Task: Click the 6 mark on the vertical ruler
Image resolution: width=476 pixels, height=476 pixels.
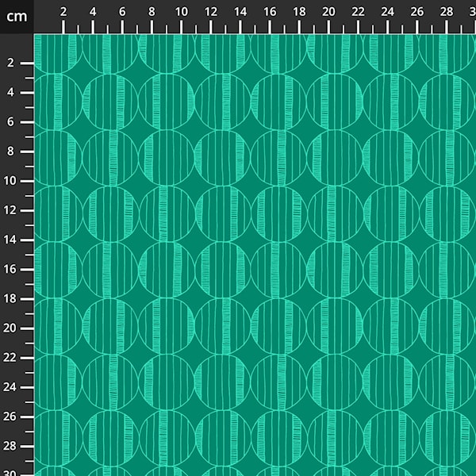Action: 10,121
